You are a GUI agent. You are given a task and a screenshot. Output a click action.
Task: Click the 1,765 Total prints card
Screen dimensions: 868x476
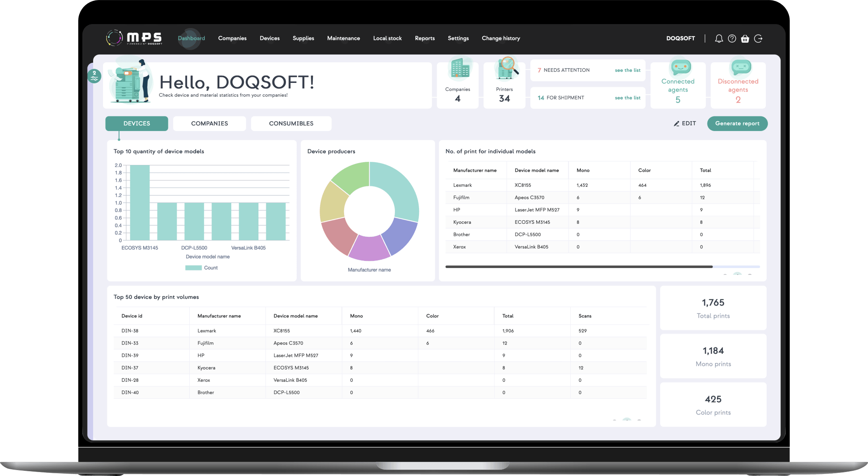click(713, 308)
